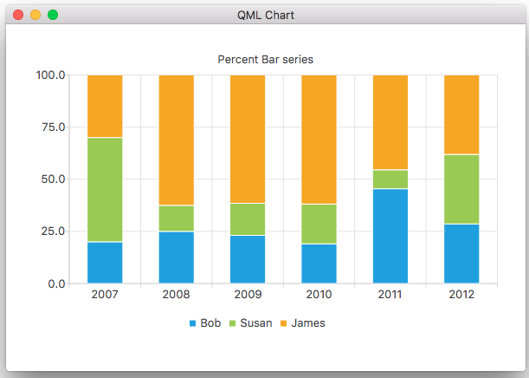The width and height of the screenshot is (530, 378).
Task: Click James's orange segment for 2012
Action: (462, 115)
